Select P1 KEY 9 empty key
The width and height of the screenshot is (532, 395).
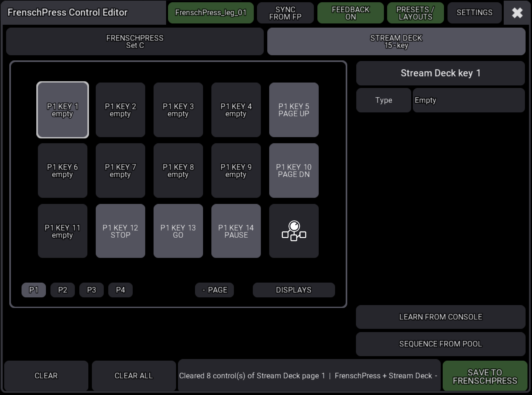pos(236,171)
